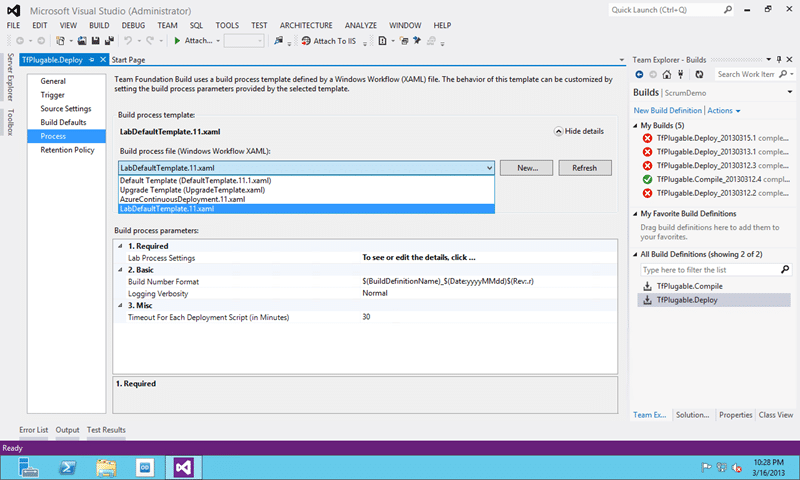Open build TfPlugable.Deploy_20130315.1
The height and width of the screenshot is (480, 800).
click(716, 138)
